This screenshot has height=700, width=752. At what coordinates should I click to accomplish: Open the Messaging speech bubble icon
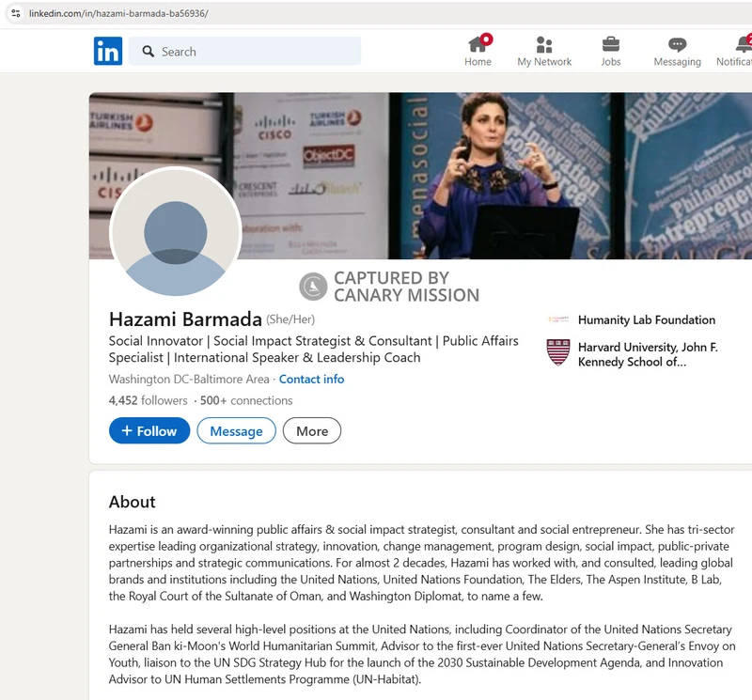(x=677, y=44)
